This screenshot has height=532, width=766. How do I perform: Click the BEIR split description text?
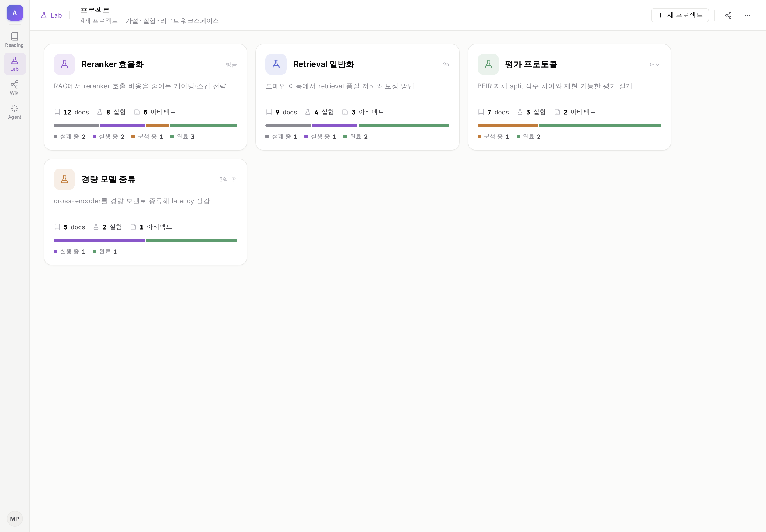click(x=555, y=86)
